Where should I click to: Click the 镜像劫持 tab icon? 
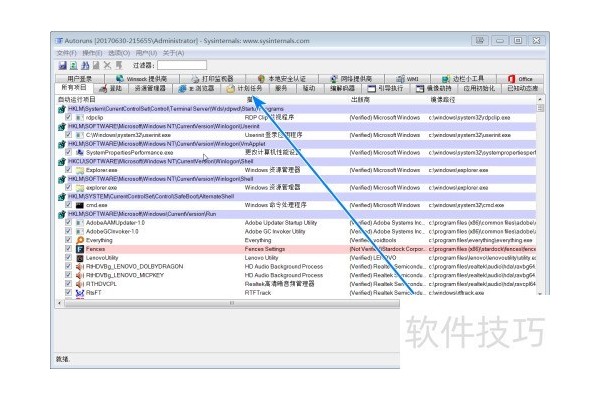point(420,89)
